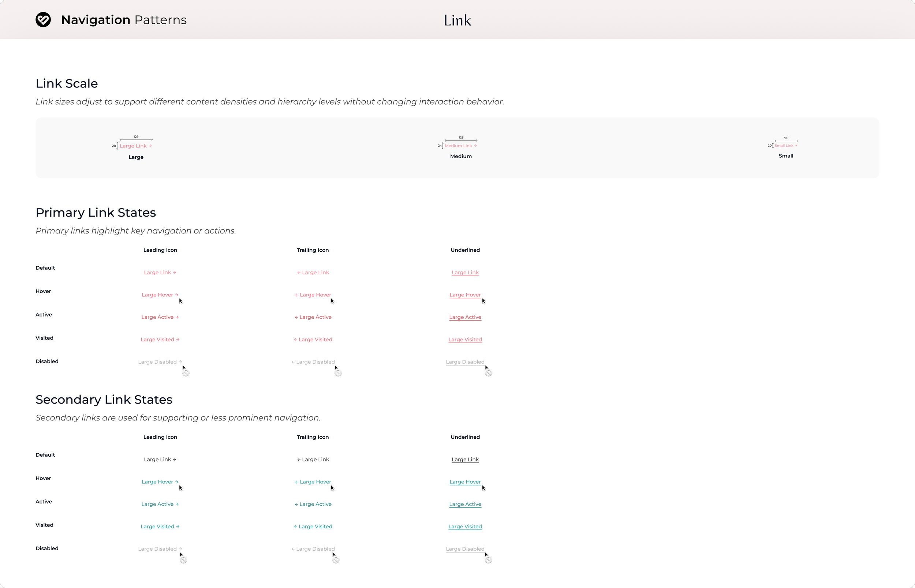Click the arrow icon after pink 'Small Link'
The image size is (915, 588).
coord(796,146)
